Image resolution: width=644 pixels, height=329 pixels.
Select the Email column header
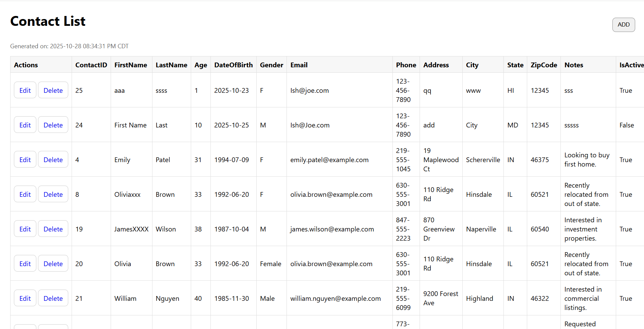pos(299,65)
